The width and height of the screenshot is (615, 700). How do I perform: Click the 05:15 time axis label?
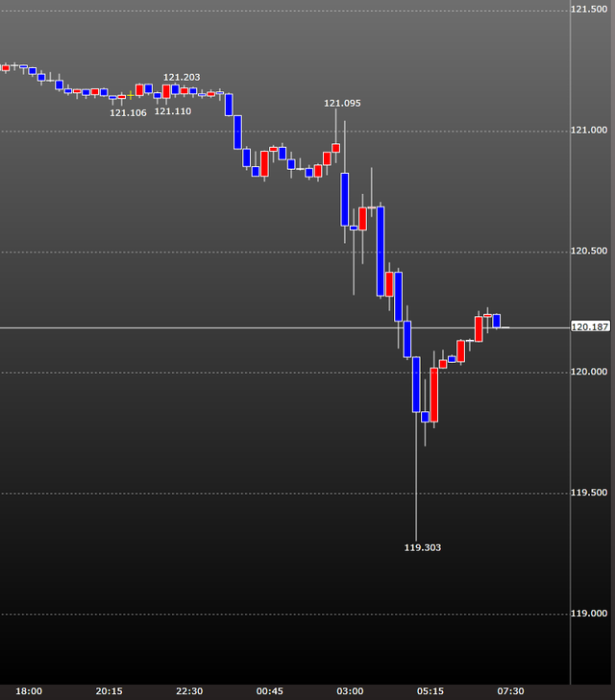pyautogui.click(x=430, y=691)
